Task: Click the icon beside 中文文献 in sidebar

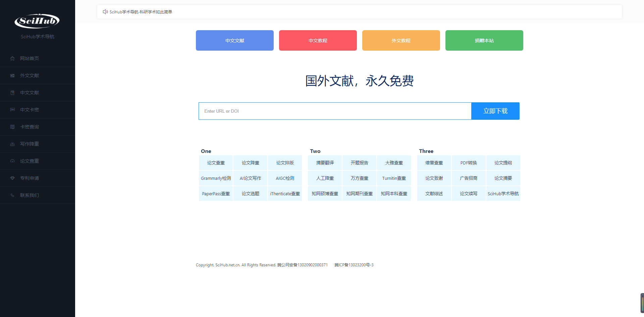Action: click(x=12, y=93)
